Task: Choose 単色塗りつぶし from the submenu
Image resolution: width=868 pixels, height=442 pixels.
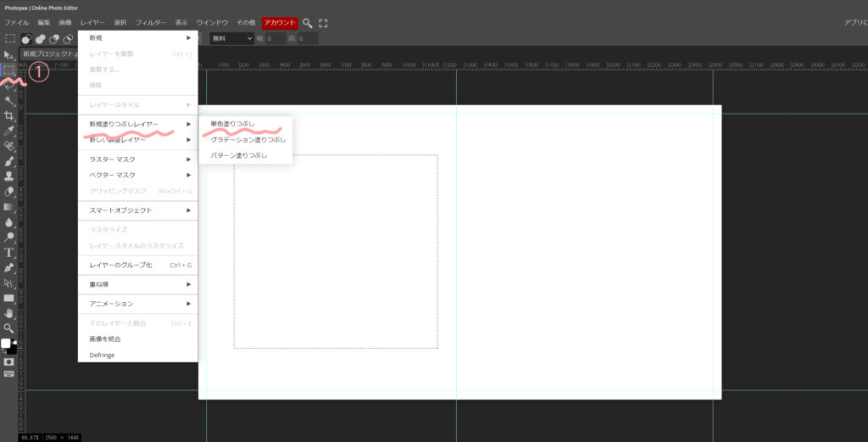Action: (x=232, y=124)
